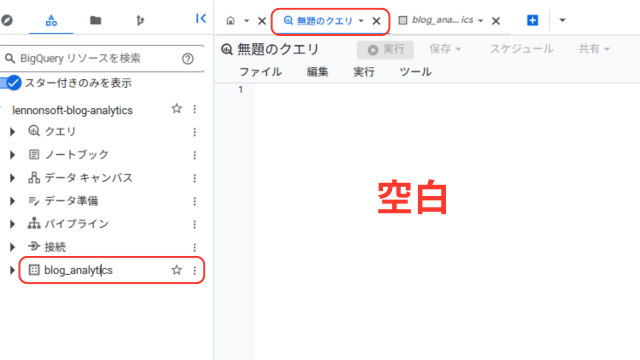640x360 pixels.
Task: Click the home tab icon
Action: [231, 20]
